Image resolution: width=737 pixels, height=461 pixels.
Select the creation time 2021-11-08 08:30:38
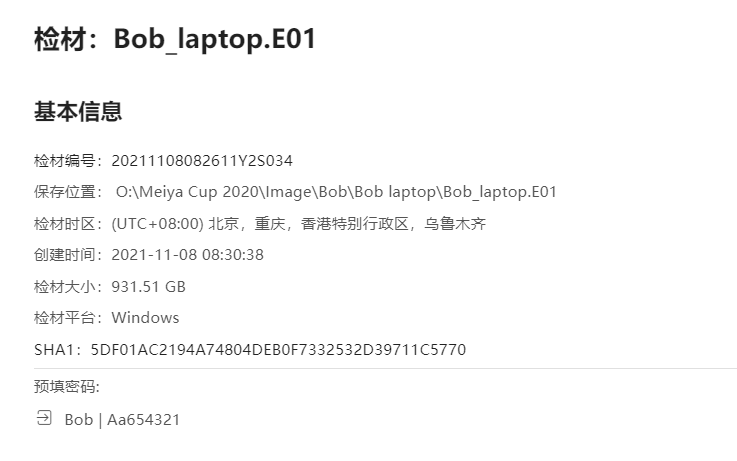188,255
